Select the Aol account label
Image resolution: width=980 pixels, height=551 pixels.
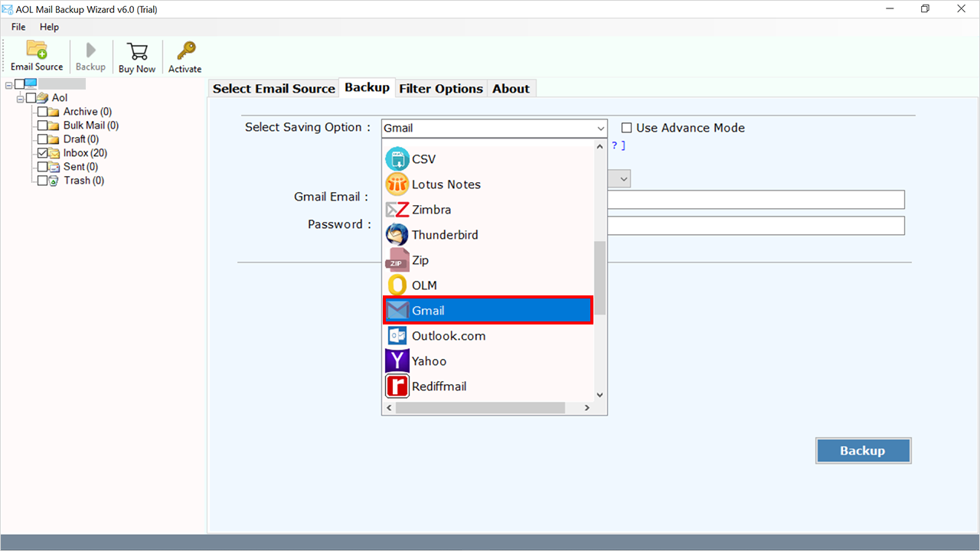pyautogui.click(x=60, y=98)
